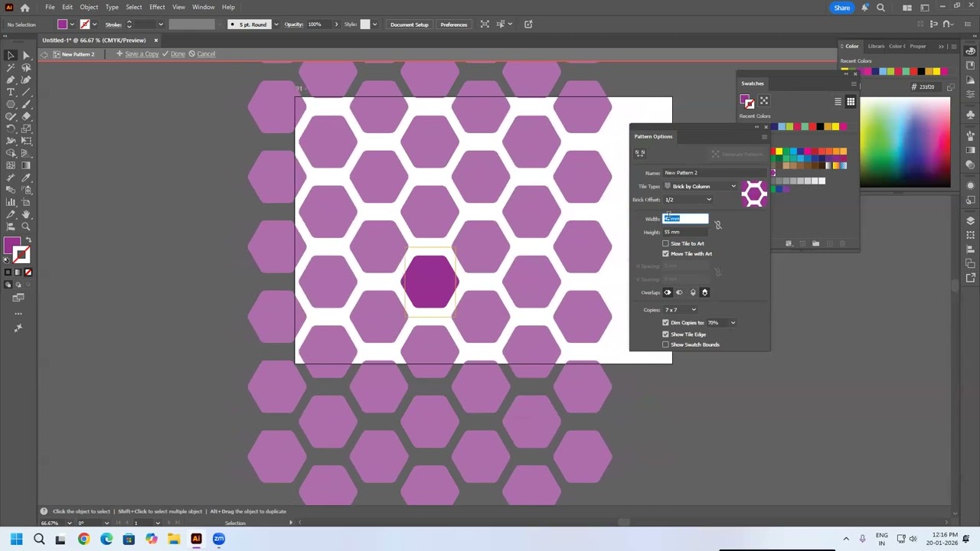Uncheck Show Tile Edge
This screenshot has width=980, height=551.
(665, 334)
